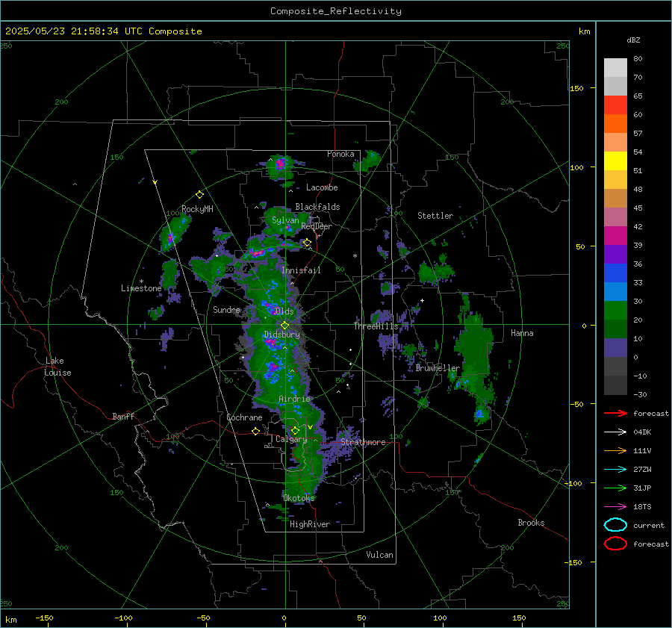Pick the magenta 39-42 dBZ swatch

pyautogui.click(x=615, y=236)
